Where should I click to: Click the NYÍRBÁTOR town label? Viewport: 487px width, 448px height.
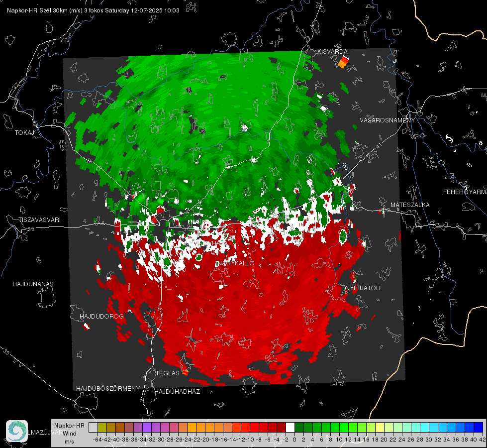(363, 288)
